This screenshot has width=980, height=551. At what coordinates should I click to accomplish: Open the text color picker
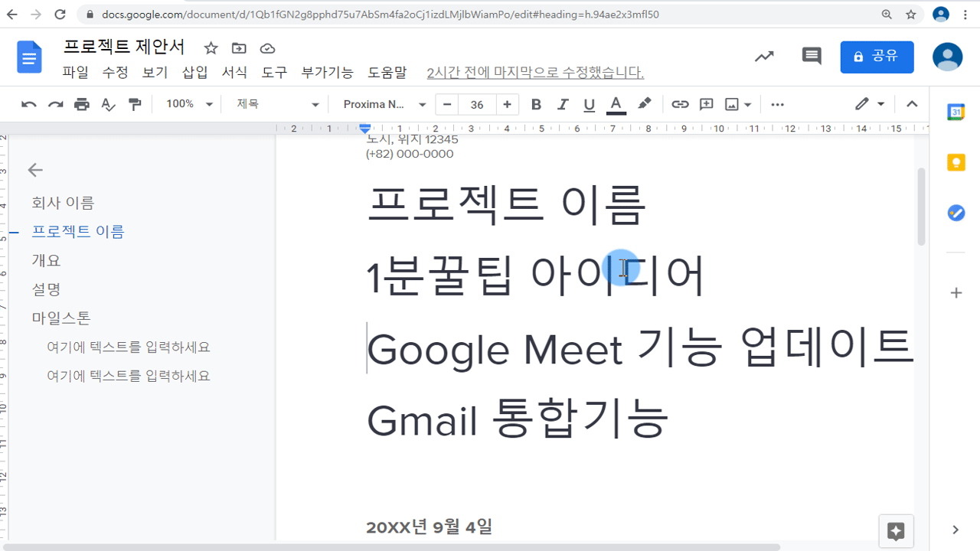[x=616, y=105]
